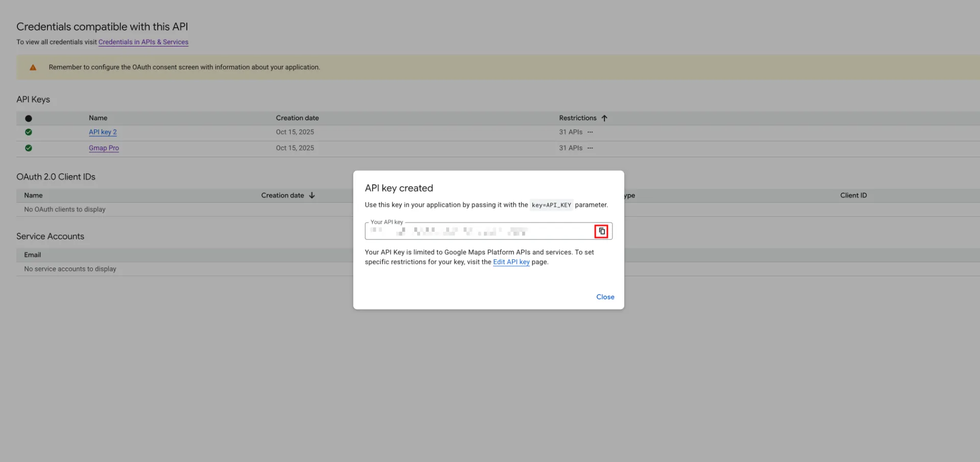Image resolution: width=980 pixels, height=462 pixels.
Task: Sort by Restrictions using the up arrow
Action: pos(604,118)
